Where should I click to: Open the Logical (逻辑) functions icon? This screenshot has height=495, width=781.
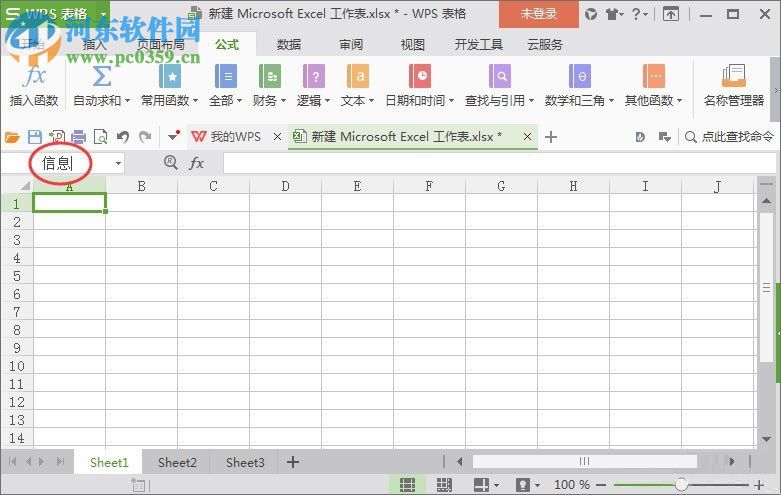(314, 76)
